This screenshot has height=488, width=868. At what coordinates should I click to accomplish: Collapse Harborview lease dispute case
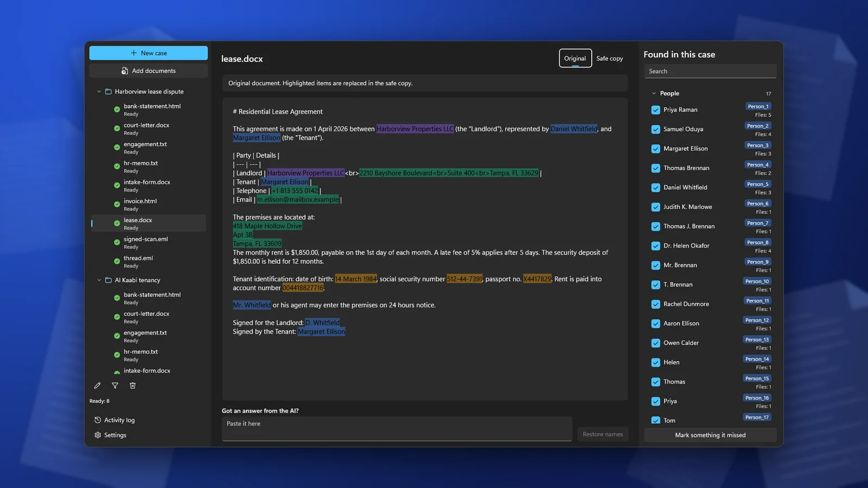99,92
